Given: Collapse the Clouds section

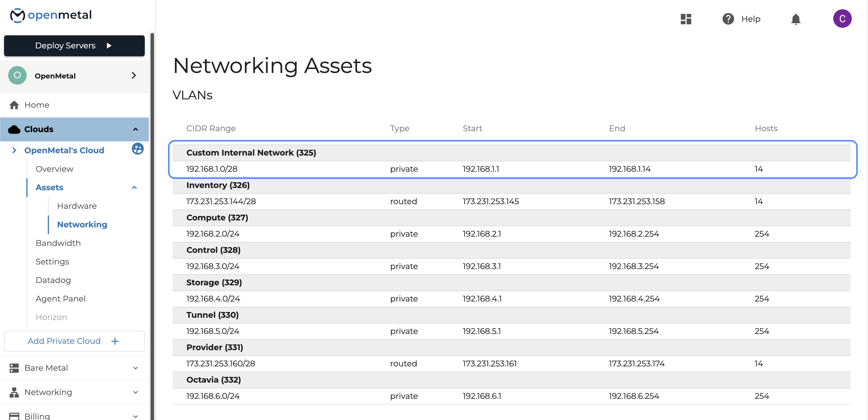Looking at the screenshot, I should (x=135, y=129).
